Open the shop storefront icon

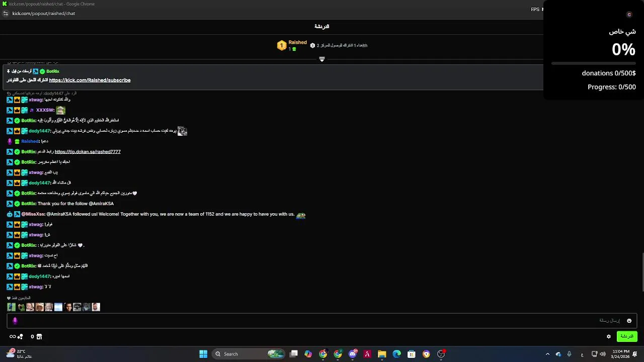coord(39,336)
